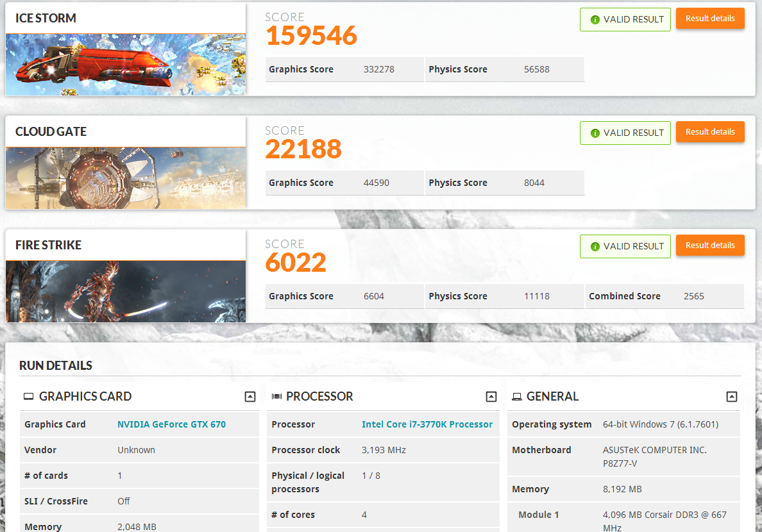
Task: Click the # of cores value 4
Action: (364, 515)
